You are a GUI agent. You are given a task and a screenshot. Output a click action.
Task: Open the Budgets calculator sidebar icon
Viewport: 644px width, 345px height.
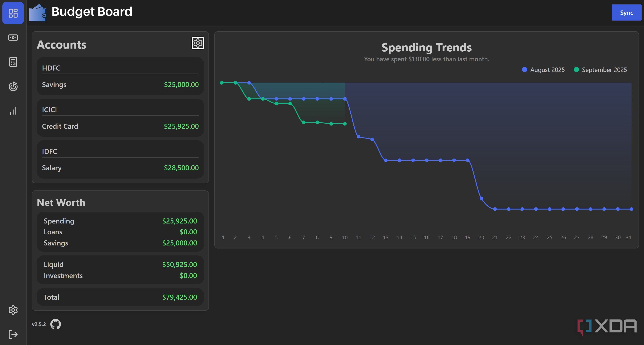click(13, 62)
